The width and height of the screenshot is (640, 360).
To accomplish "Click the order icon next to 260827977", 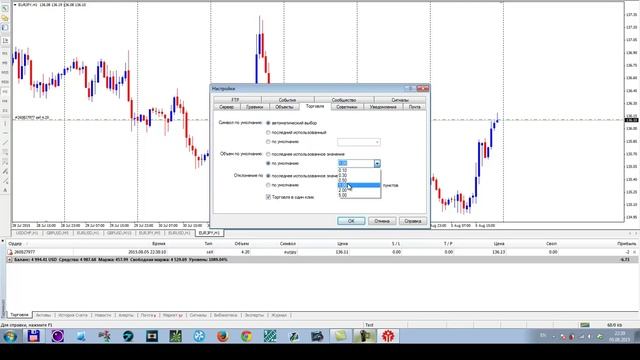I will pos(10,252).
